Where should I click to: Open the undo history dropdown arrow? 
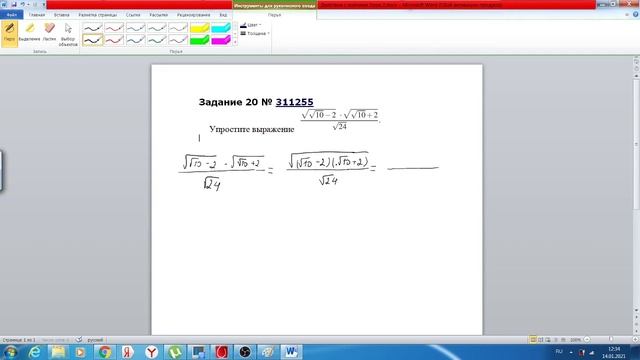click(x=28, y=4)
